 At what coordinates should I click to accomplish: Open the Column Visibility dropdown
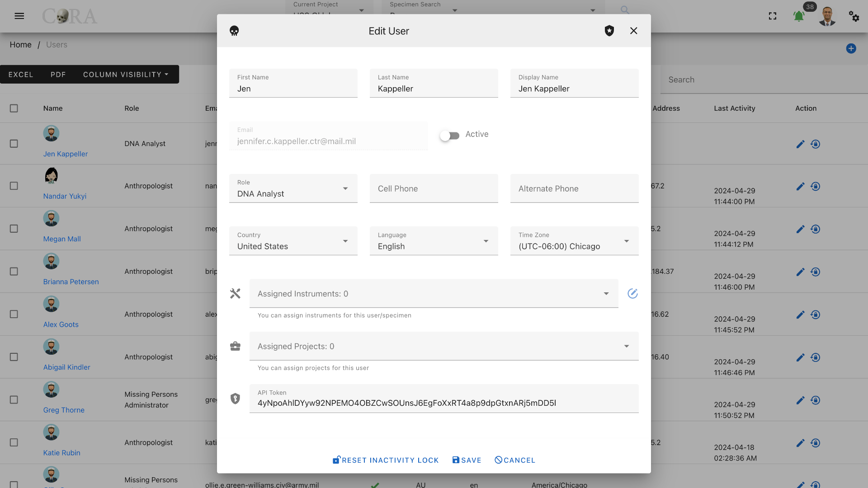pos(126,75)
